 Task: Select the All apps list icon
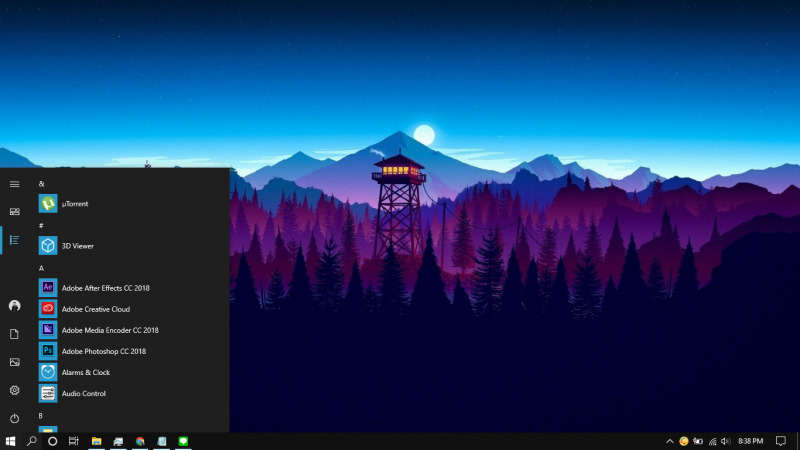[x=14, y=240]
